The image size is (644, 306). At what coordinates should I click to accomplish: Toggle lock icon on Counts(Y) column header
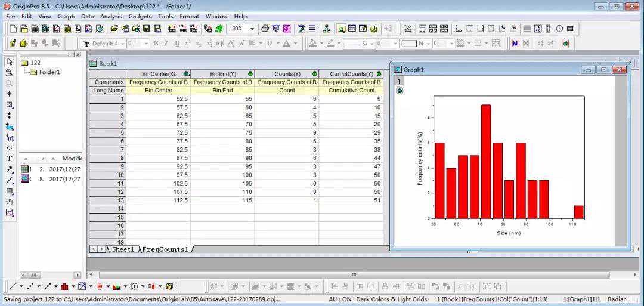pyautogui.click(x=315, y=73)
